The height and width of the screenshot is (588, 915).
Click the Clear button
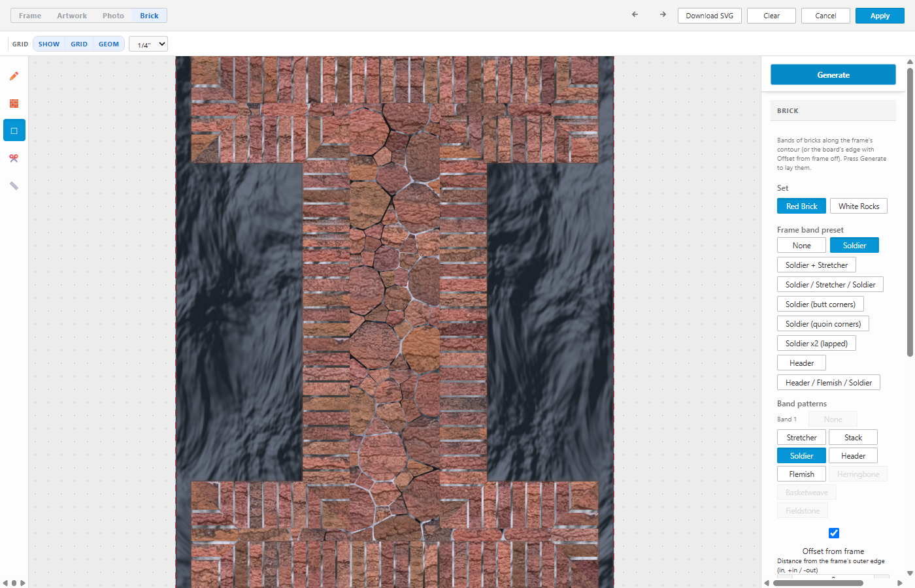tap(771, 16)
